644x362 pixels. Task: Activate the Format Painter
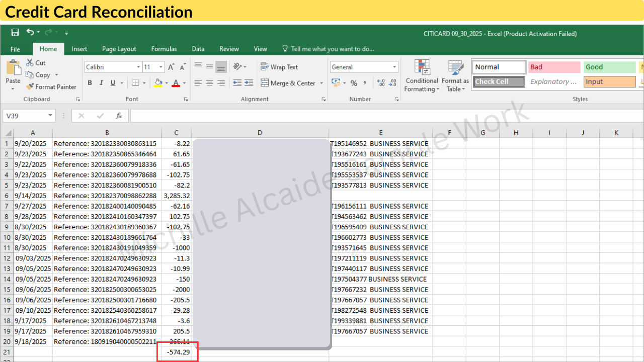point(51,87)
